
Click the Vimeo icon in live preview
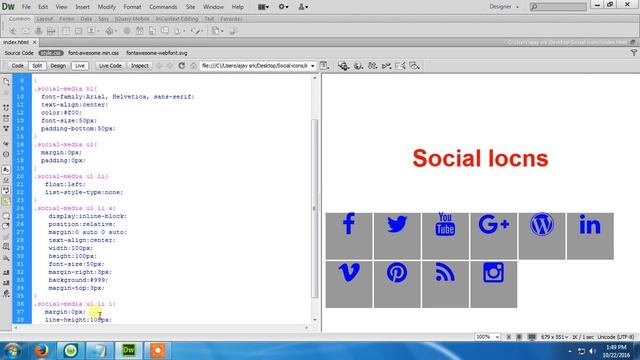click(349, 272)
